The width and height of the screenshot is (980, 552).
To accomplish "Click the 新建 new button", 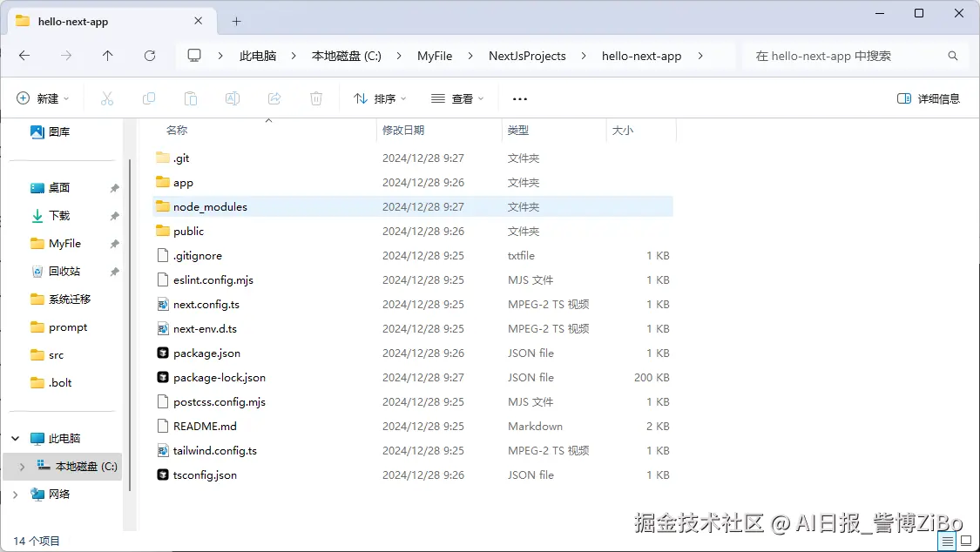I will click(x=43, y=98).
